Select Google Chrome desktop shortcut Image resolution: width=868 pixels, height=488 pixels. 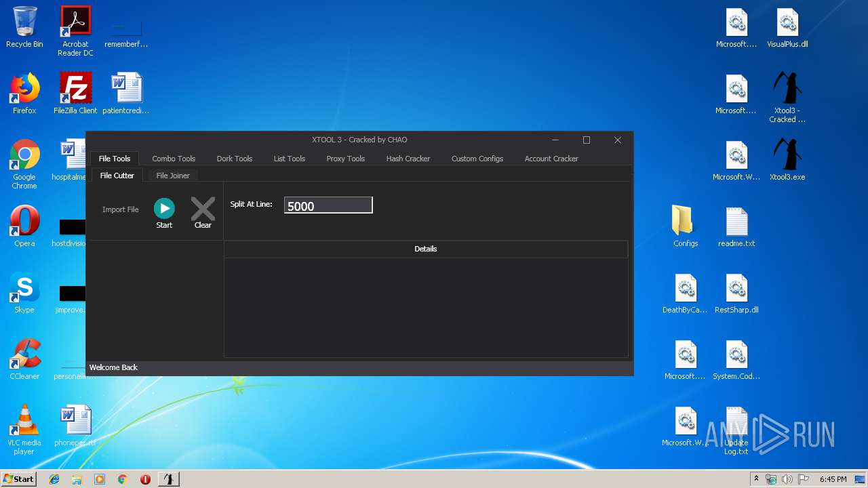pyautogui.click(x=24, y=165)
